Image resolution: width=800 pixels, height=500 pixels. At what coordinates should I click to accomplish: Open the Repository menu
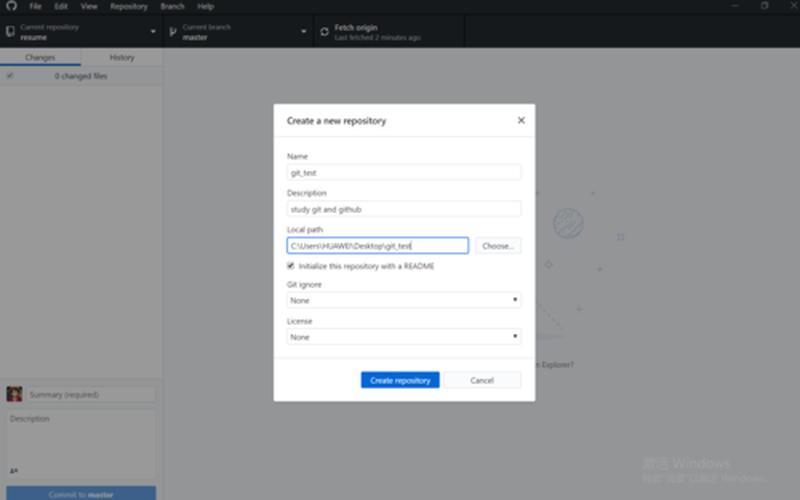pyautogui.click(x=129, y=6)
